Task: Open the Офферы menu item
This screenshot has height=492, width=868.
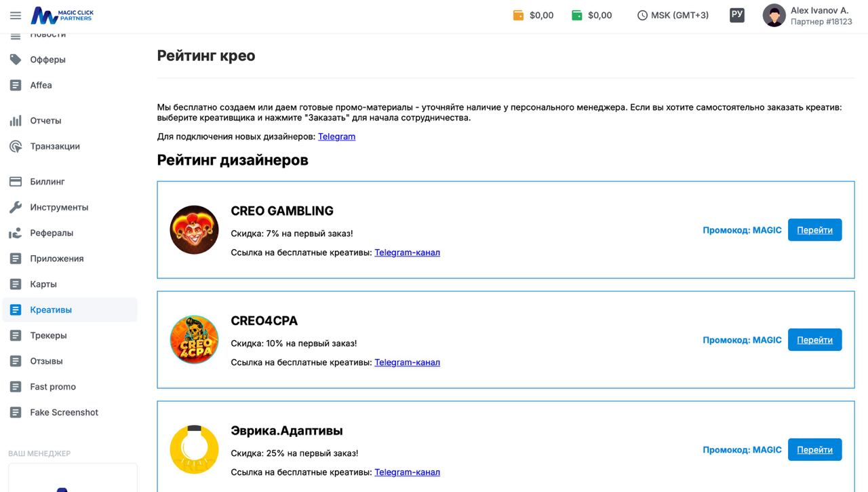Action: click(70, 60)
